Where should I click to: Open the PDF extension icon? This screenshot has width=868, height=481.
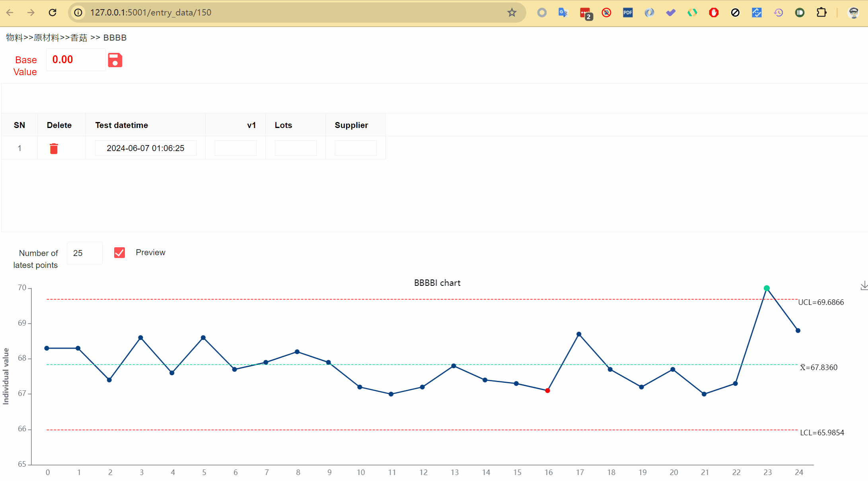pos(628,13)
